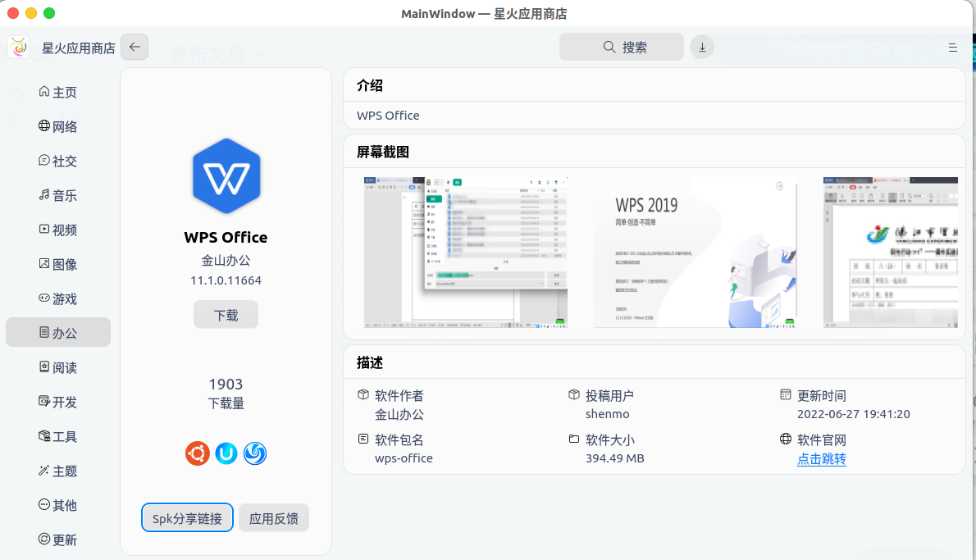Click the version number 11.1.0.11664
976x560 pixels.
(x=226, y=280)
